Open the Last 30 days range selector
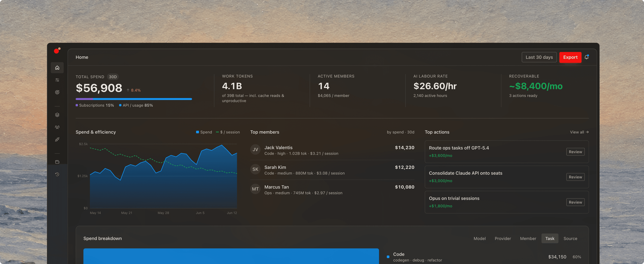The height and width of the screenshot is (264, 644). coord(539,57)
